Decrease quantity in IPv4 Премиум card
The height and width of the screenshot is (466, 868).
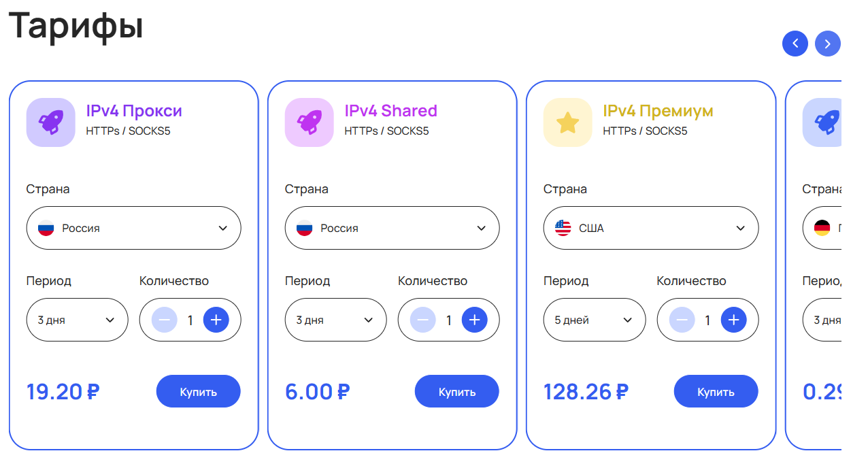coord(682,320)
